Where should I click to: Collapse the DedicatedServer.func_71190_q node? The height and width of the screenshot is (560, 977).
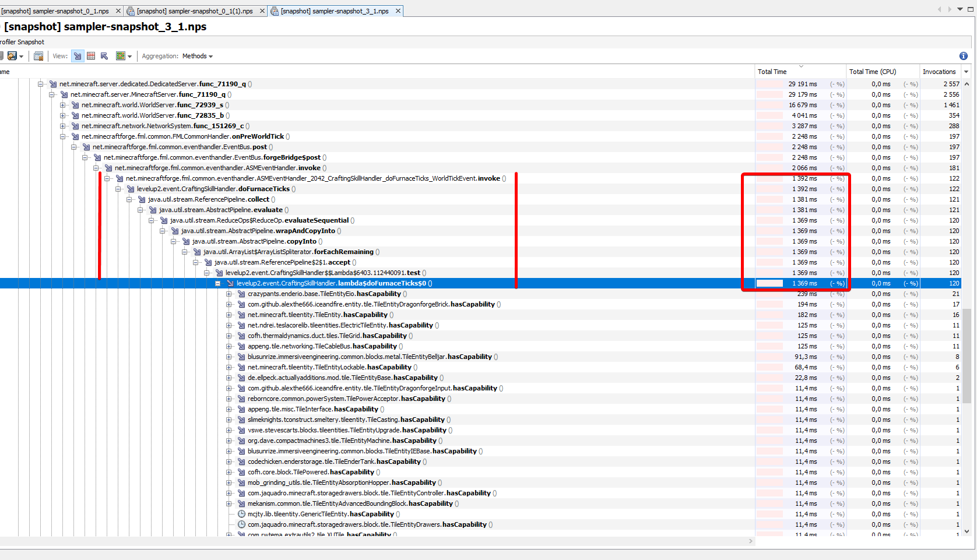click(x=41, y=84)
